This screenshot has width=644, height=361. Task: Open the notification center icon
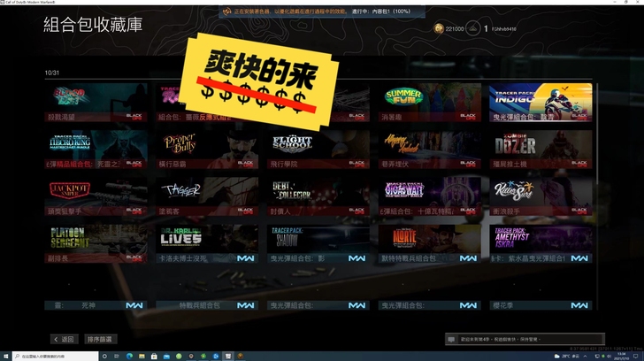click(636, 356)
